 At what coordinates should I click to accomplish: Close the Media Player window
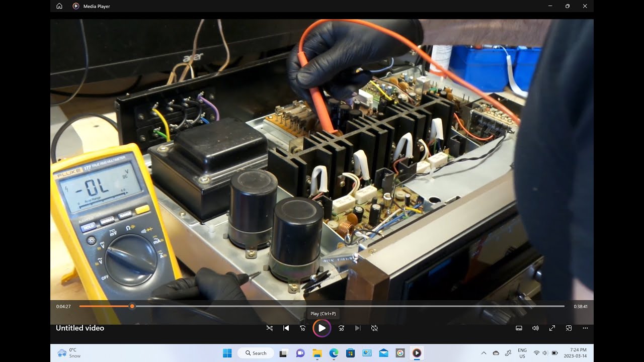pos(585,6)
